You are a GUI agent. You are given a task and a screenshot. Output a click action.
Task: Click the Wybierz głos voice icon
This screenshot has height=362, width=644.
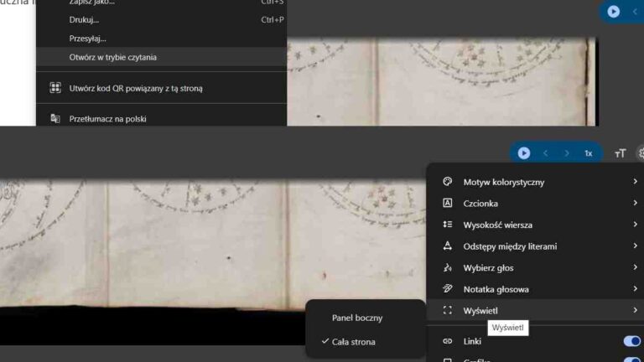448,268
